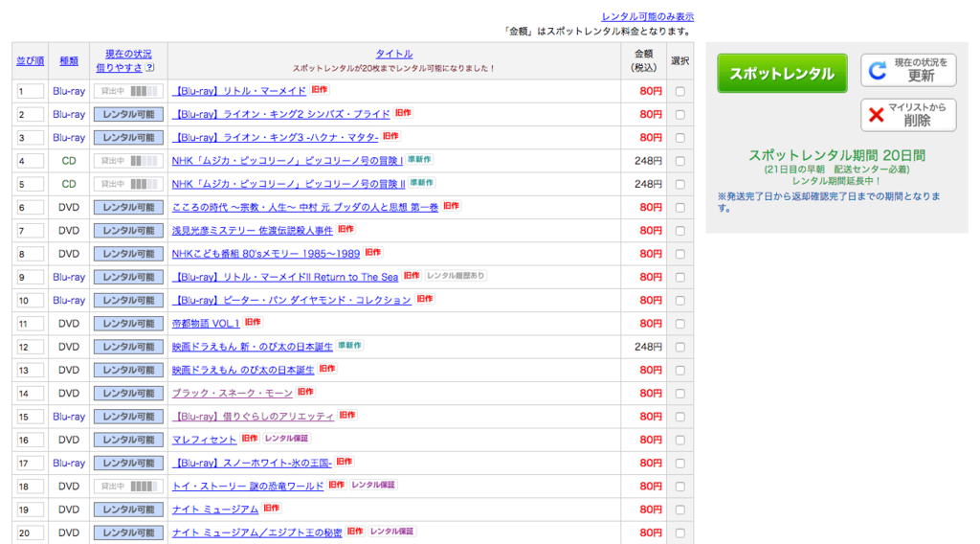Click 貸出中 availability meter for ピッコリーノ号の冒険 I
Screen dimensions: 980x544
coord(129,161)
